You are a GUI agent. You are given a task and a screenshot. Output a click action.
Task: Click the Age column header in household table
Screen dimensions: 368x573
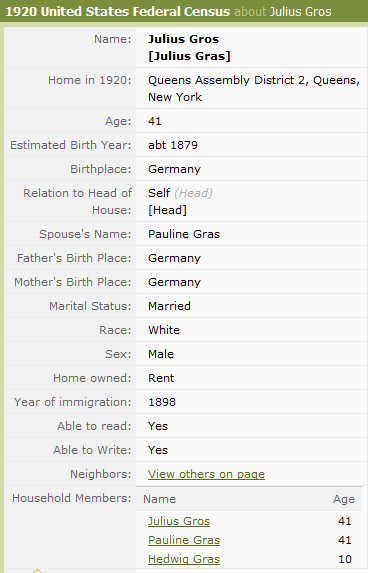coord(344,499)
